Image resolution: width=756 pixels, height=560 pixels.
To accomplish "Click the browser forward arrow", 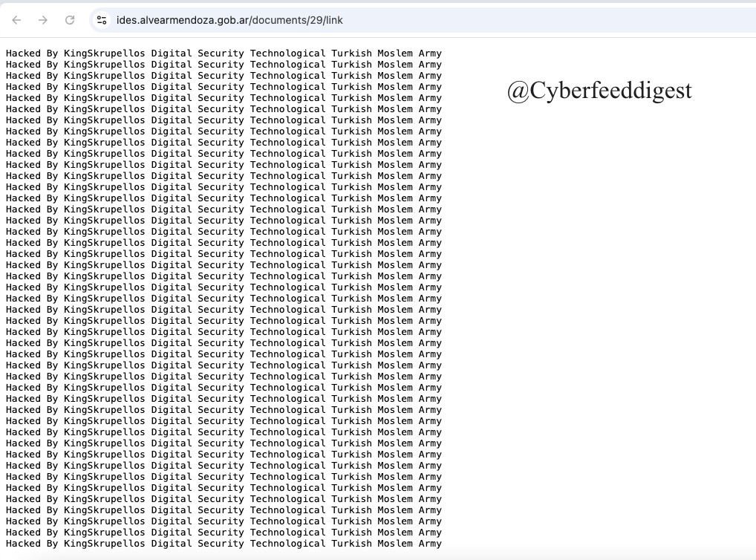I will 43,20.
